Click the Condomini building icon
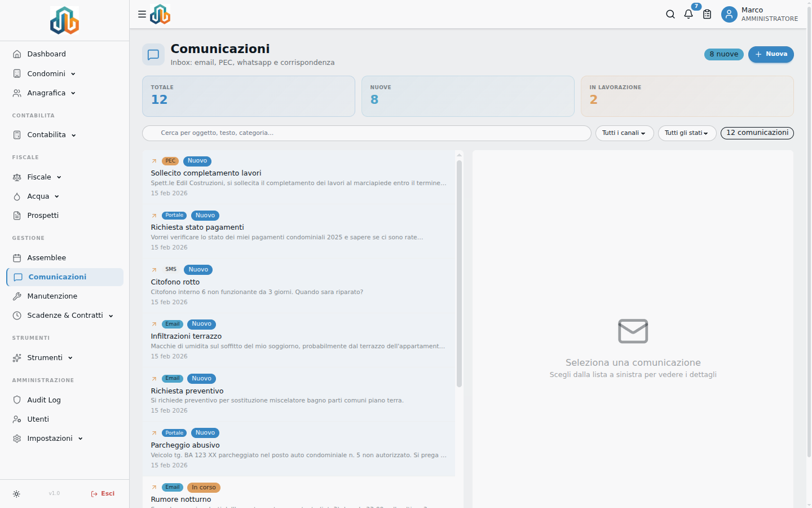The height and width of the screenshot is (508, 812). click(x=17, y=73)
